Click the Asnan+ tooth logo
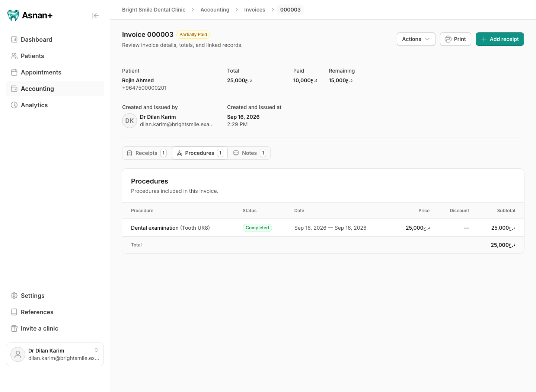 click(x=13, y=15)
